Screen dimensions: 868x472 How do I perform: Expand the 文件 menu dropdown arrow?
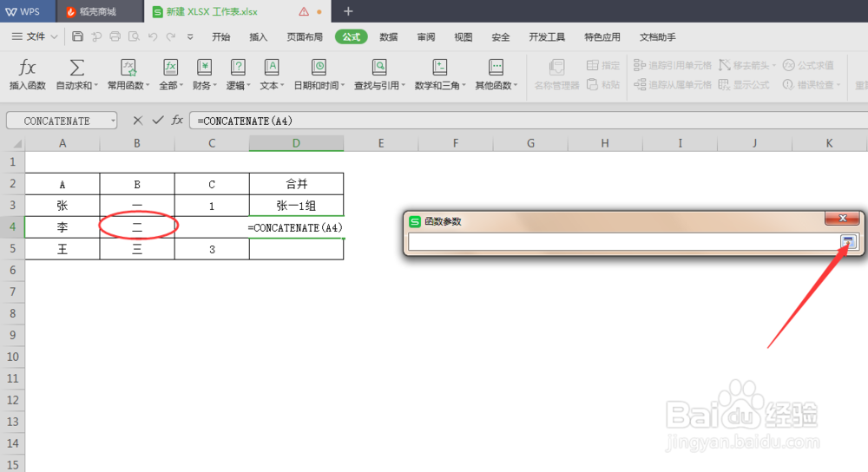coord(54,36)
